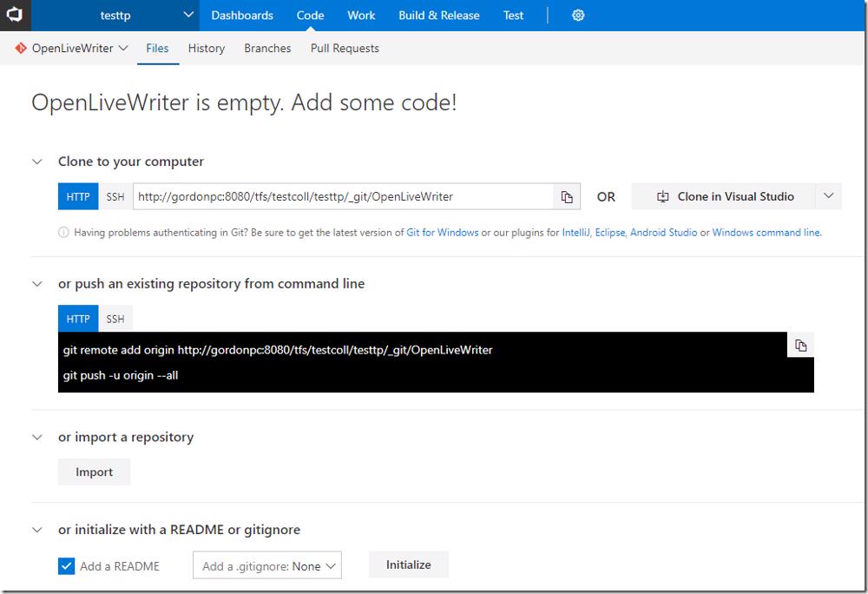Open the settings gear in top bar
Image resolution: width=868 pixels, height=594 pixels.
point(578,16)
